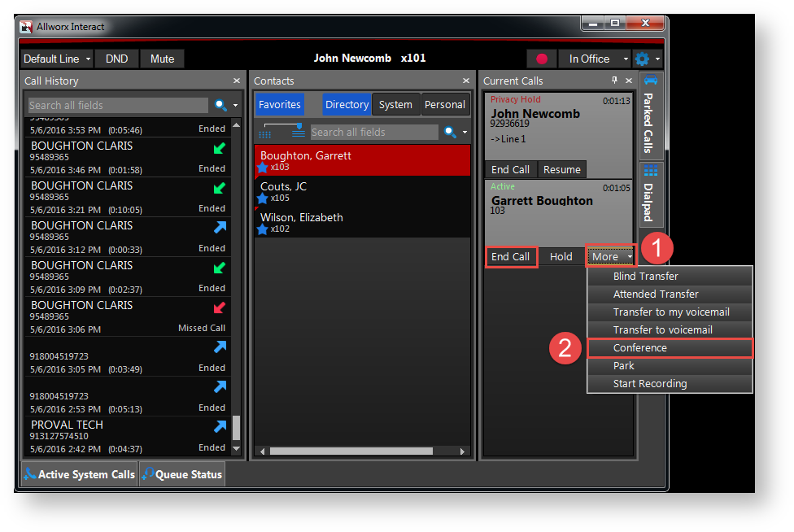Select Conference from the More menu

[670, 347]
